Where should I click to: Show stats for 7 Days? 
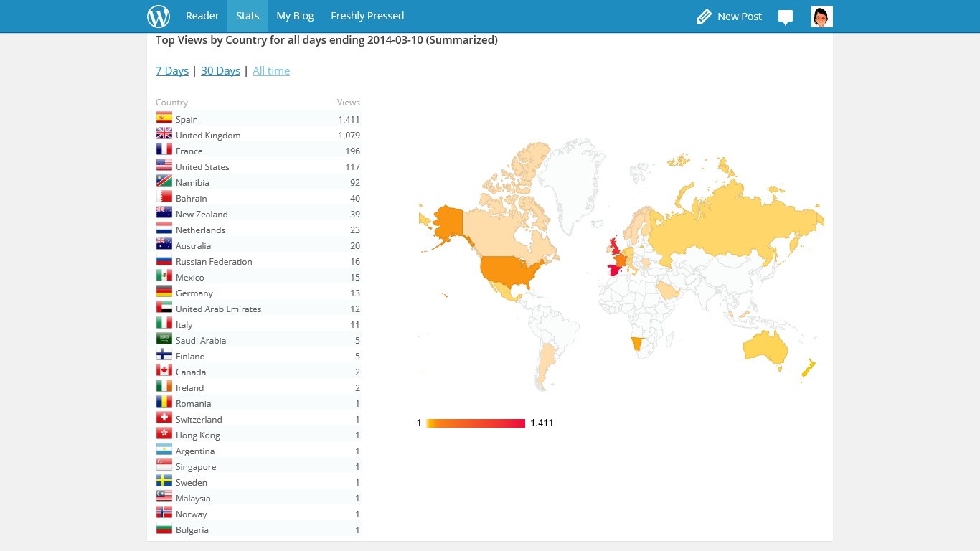point(172,71)
